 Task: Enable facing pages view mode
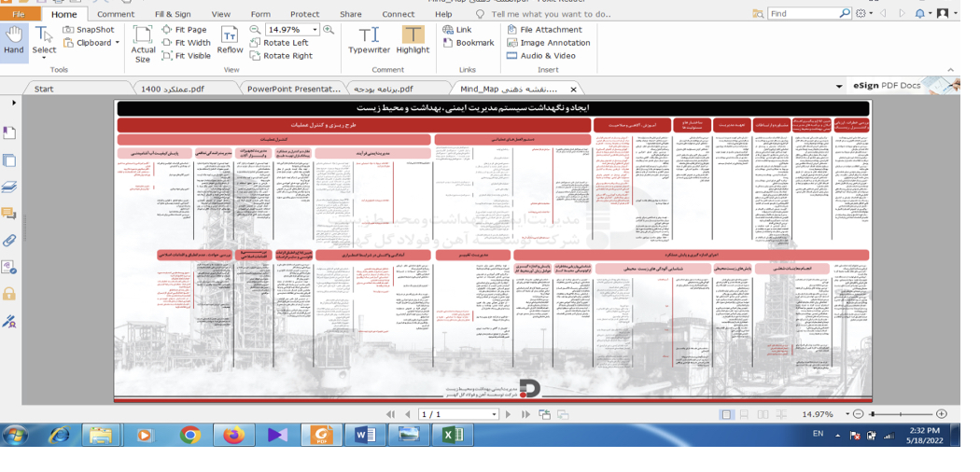763,414
